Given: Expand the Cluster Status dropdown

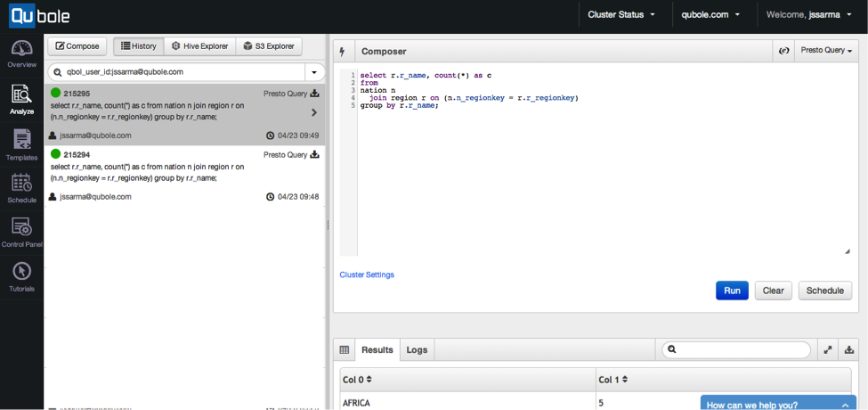Looking at the screenshot, I should 621,15.
